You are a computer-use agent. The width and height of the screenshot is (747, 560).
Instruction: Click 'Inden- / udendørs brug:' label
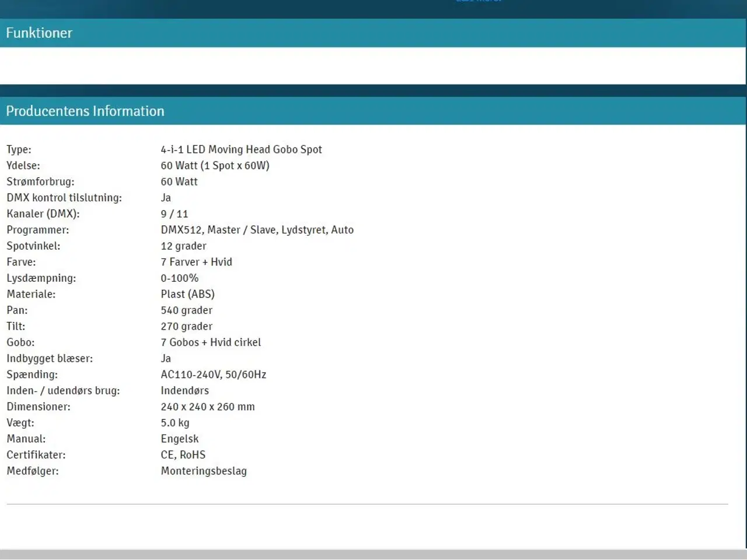point(63,391)
